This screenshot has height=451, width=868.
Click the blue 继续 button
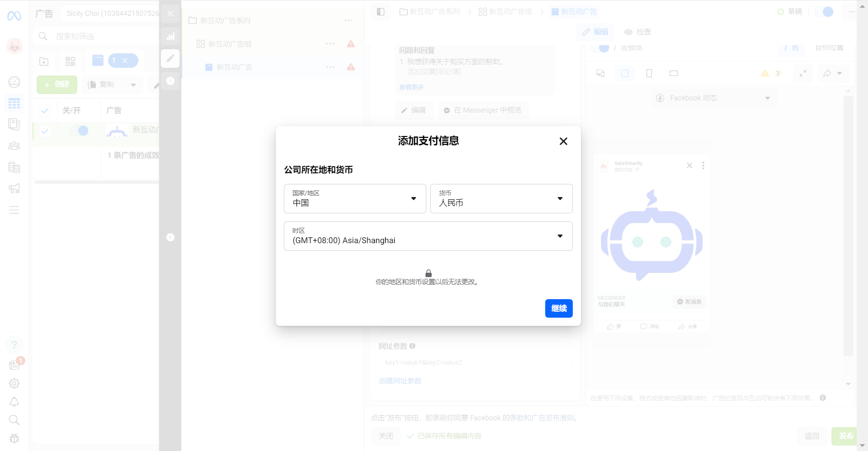click(559, 308)
